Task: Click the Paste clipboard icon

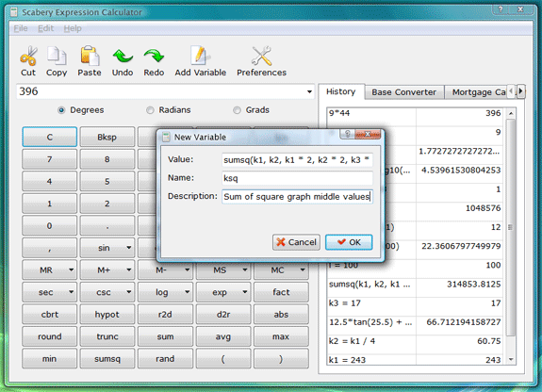Action: pyautogui.click(x=90, y=56)
